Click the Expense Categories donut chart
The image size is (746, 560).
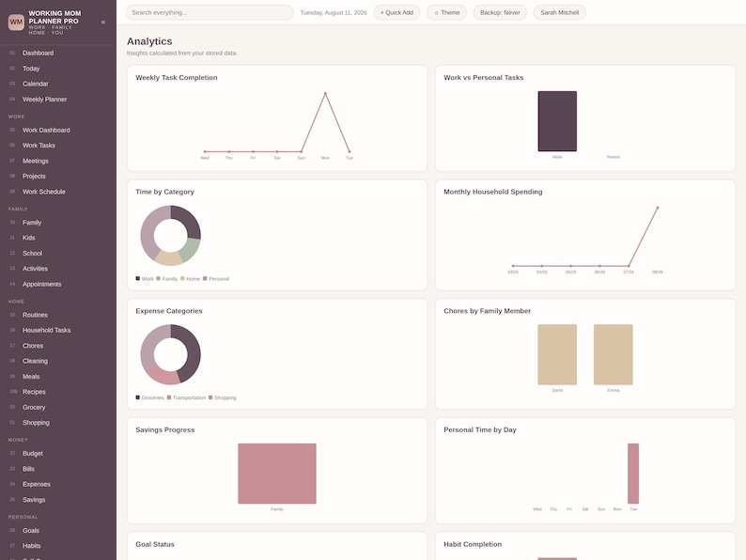tap(170, 354)
